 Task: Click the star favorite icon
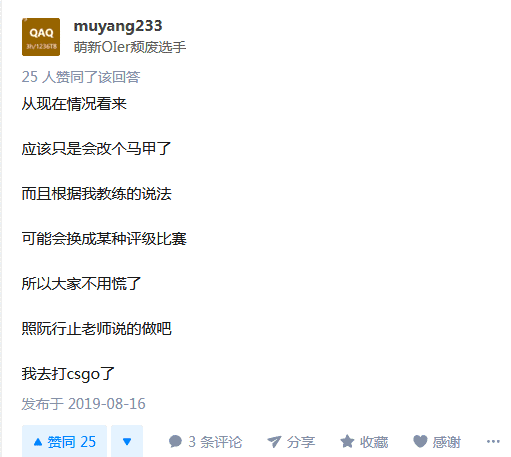[347, 442]
